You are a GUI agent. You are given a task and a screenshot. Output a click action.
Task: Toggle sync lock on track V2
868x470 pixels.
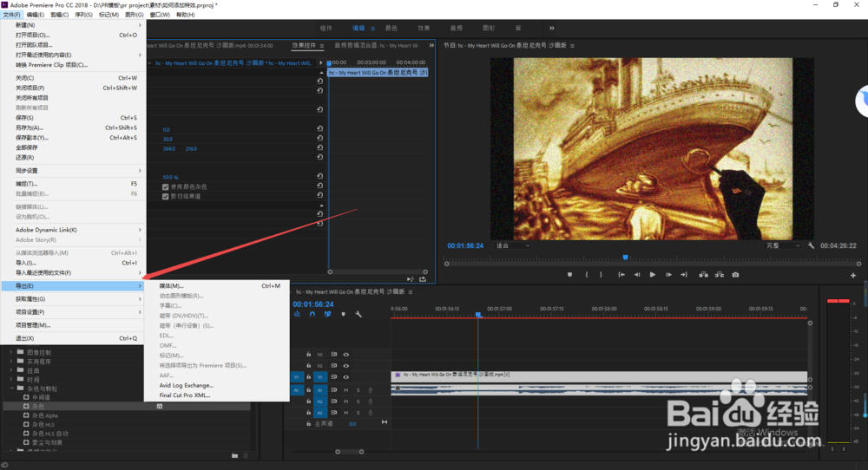(x=334, y=365)
